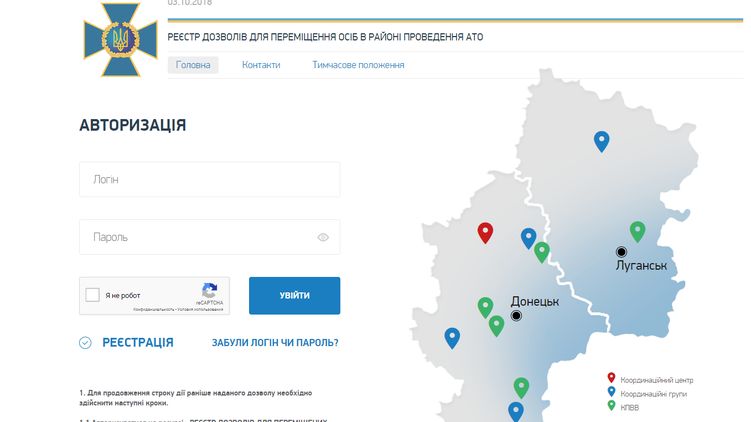Viewport: 751px width, 422px height.
Task: Click the reCAPTCHA logo
Action: tap(210, 290)
